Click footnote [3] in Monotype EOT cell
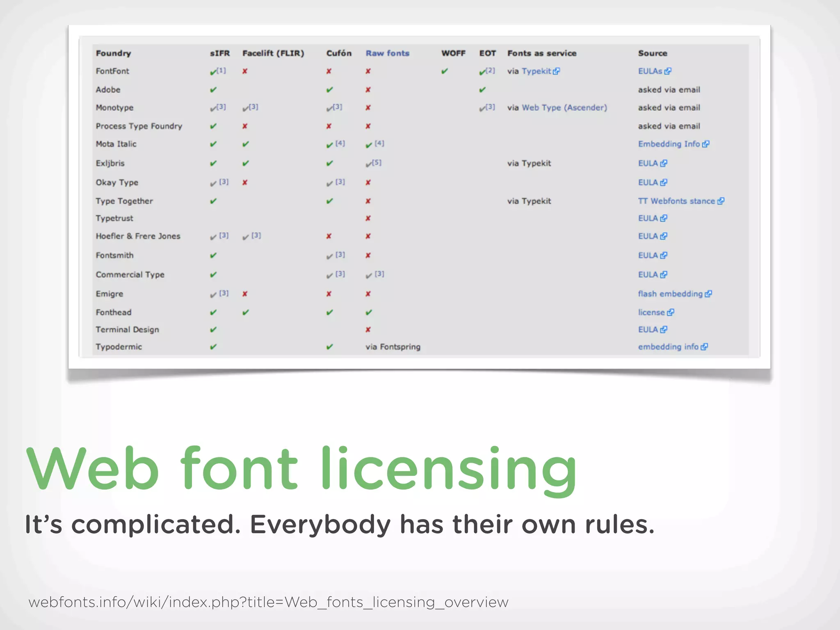Viewport: 840px width, 630px height. coord(490,107)
